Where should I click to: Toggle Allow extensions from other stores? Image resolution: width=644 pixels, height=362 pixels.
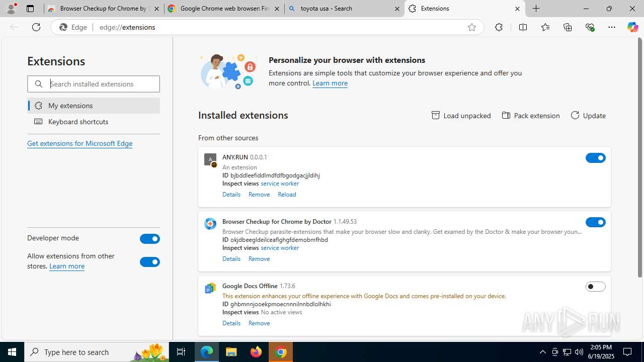[150, 262]
